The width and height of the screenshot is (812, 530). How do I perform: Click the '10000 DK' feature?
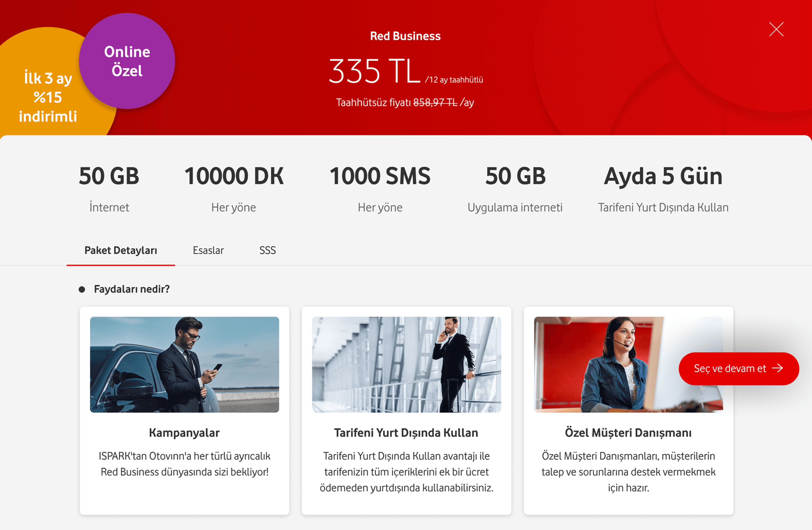pyautogui.click(x=234, y=176)
